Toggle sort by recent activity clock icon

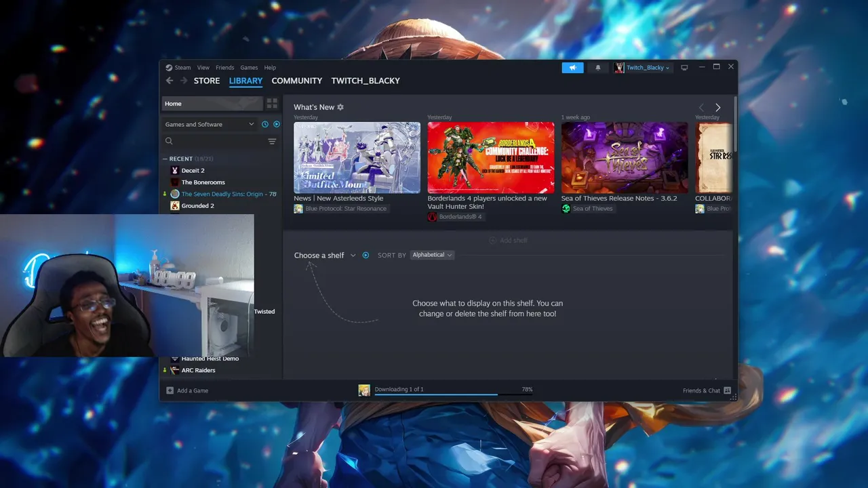point(265,124)
